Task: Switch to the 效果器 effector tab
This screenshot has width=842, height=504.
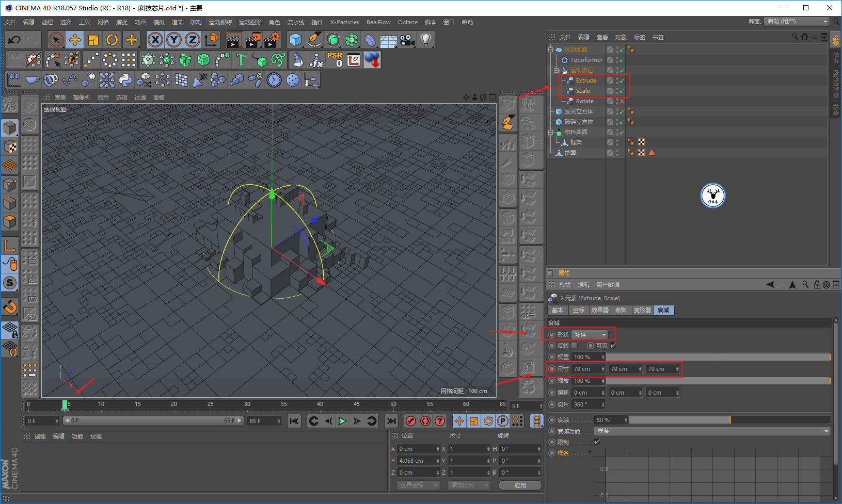Action: coord(600,310)
